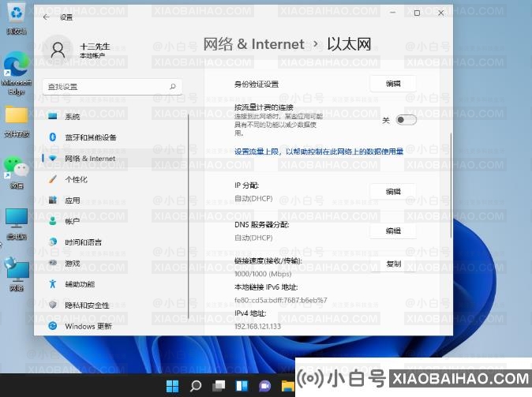Open 游戏 settings category
Screen dimensions: 532x397
click(114, 264)
